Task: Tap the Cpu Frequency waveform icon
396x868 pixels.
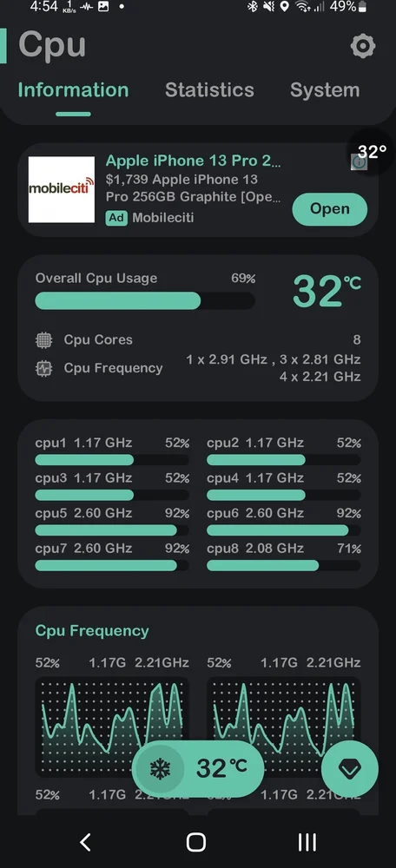Action: tap(43, 369)
